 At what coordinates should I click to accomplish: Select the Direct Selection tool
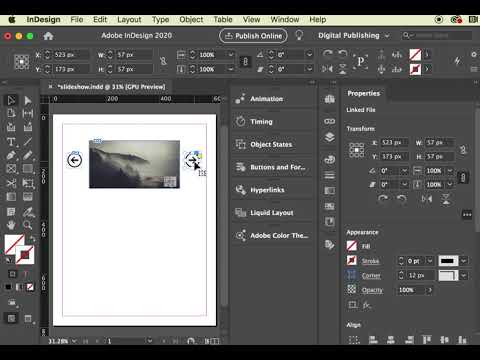(x=28, y=100)
